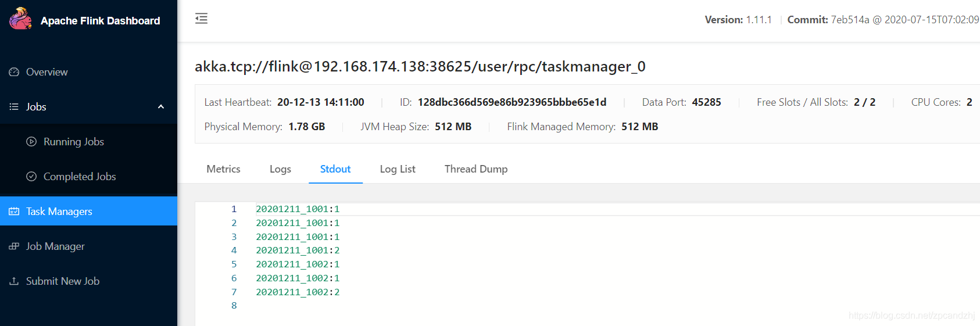Click the Apache Flink squirrel logo
This screenshot has height=326, width=980.
click(20, 19)
